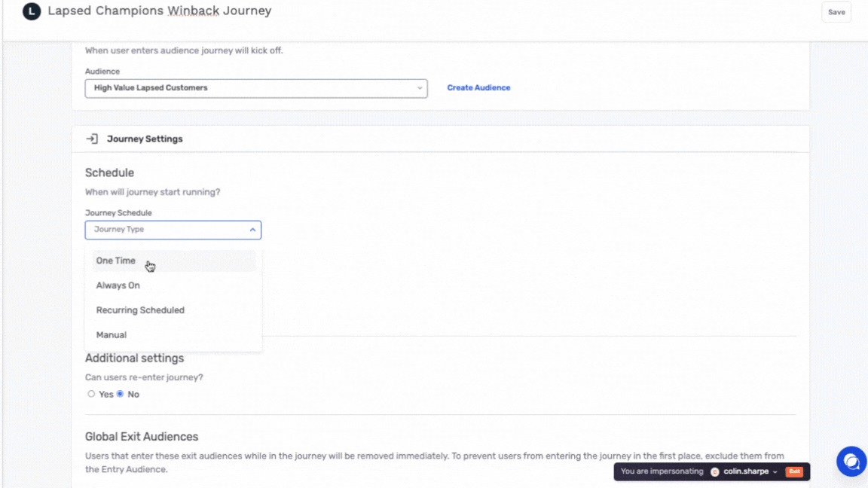This screenshot has width=868, height=488.
Task: Open the chat support bubble icon
Action: 851,462
